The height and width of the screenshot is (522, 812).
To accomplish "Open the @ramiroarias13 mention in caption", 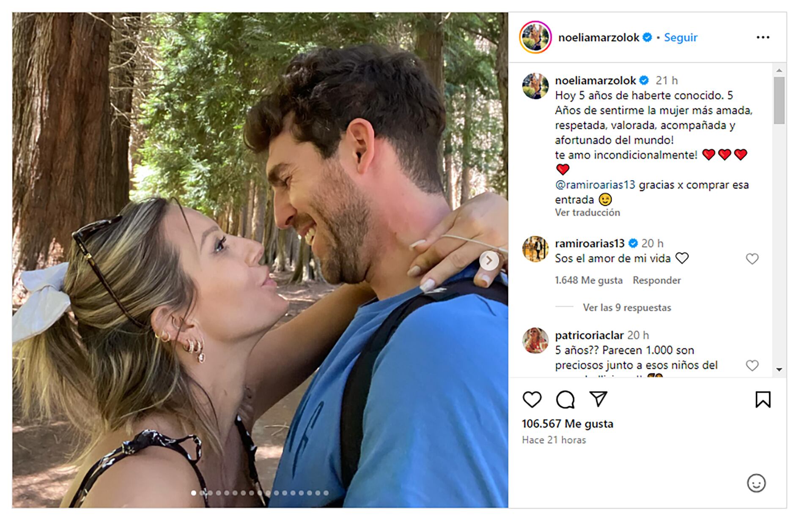I will 595,185.
